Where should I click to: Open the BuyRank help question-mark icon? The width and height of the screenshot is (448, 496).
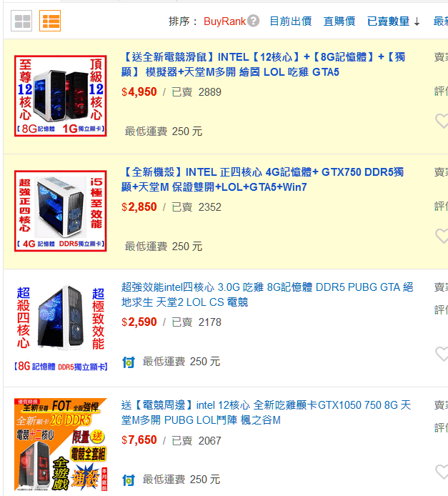click(253, 21)
